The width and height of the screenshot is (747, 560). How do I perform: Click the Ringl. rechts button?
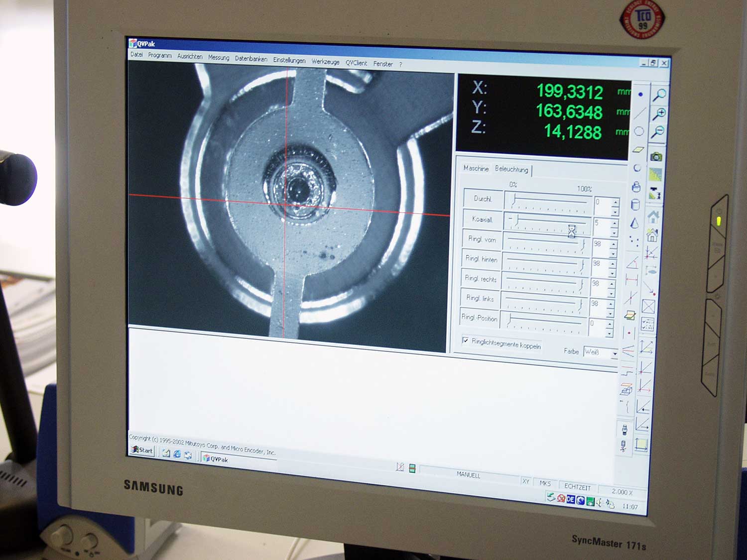pyautogui.click(x=480, y=278)
